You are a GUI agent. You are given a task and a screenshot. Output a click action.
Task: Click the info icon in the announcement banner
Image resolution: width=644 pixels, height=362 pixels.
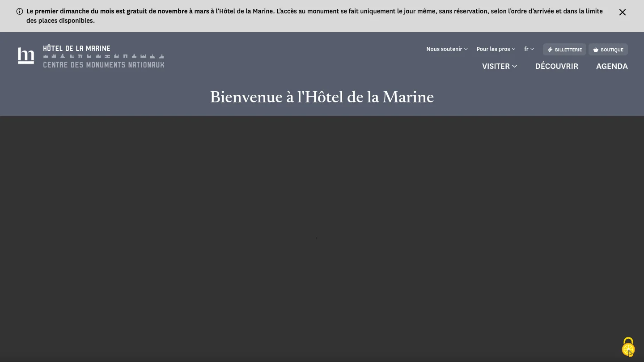click(x=20, y=12)
